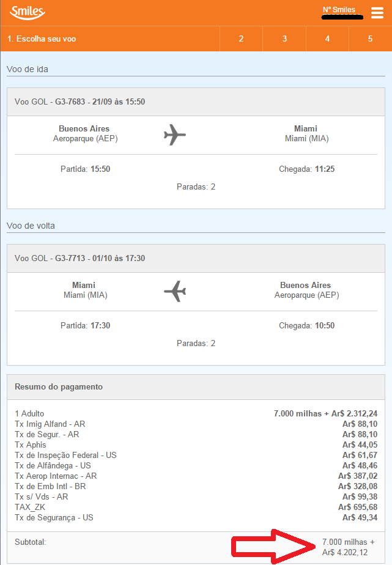Click the return flight airplane icon
Image resolution: width=392 pixels, height=565 pixels.
[175, 291]
